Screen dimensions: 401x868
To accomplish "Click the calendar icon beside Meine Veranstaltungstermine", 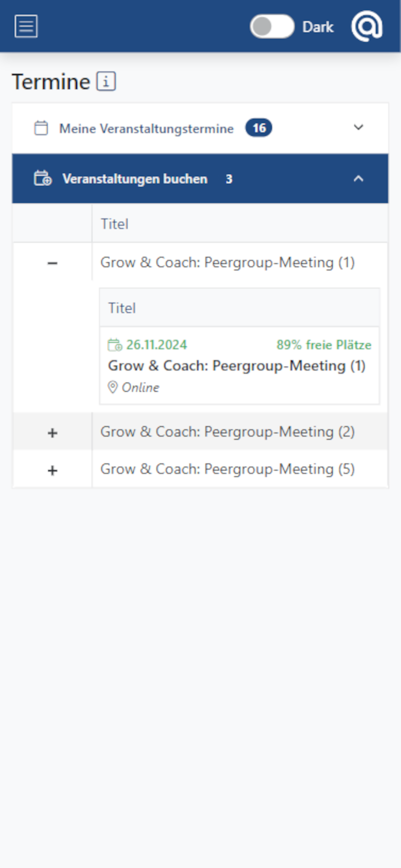I will [41, 128].
